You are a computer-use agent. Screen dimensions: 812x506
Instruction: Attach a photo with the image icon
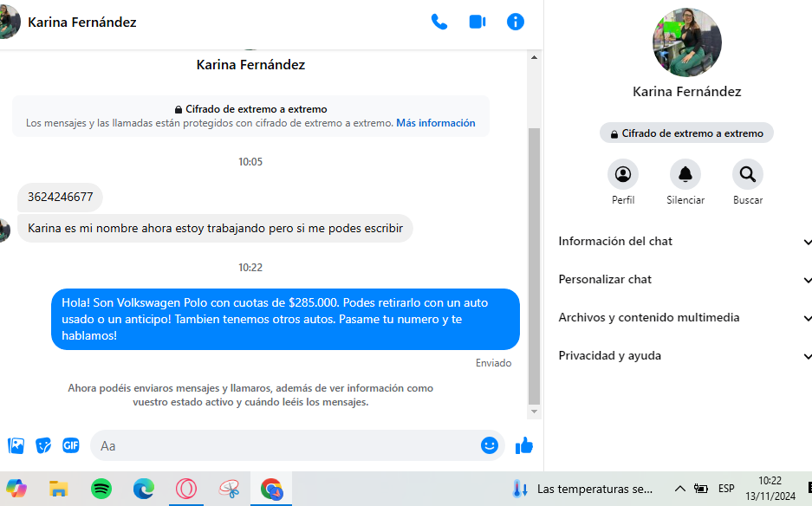[x=16, y=445]
